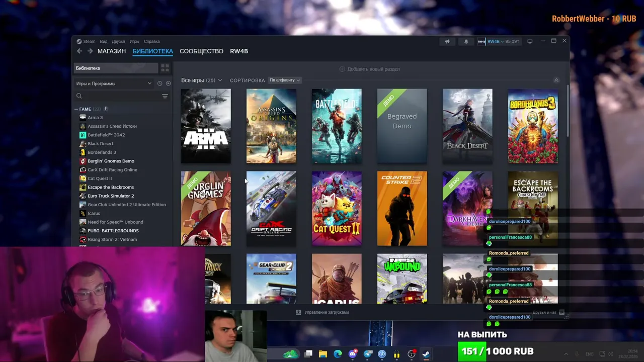This screenshot has height=362, width=644.
Task: Switch to СООБЩЕСТВО tab
Action: (201, 51)
